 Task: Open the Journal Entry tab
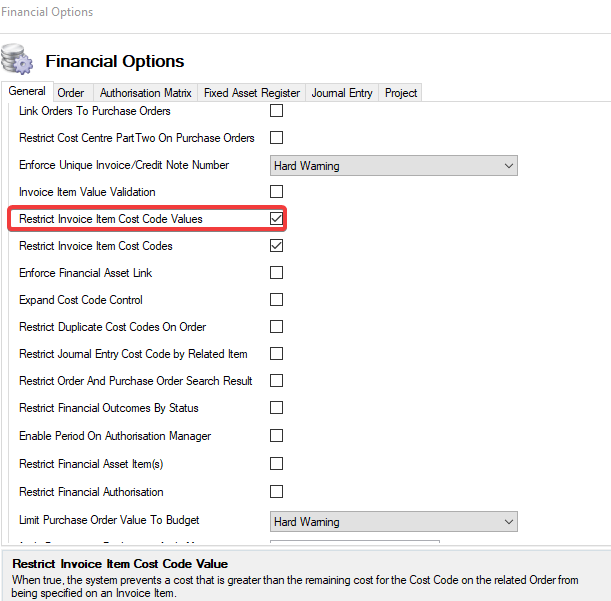342,93
